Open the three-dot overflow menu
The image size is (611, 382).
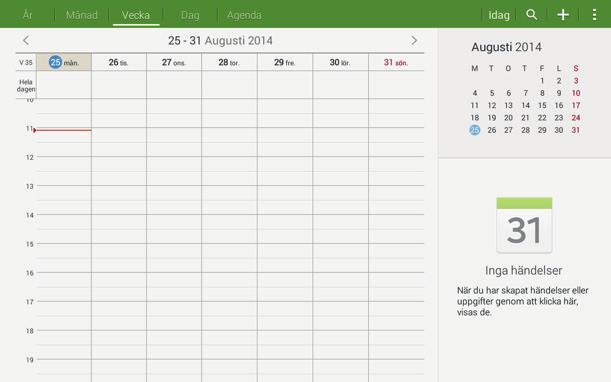pyautogui.click(x=594, y=15)
